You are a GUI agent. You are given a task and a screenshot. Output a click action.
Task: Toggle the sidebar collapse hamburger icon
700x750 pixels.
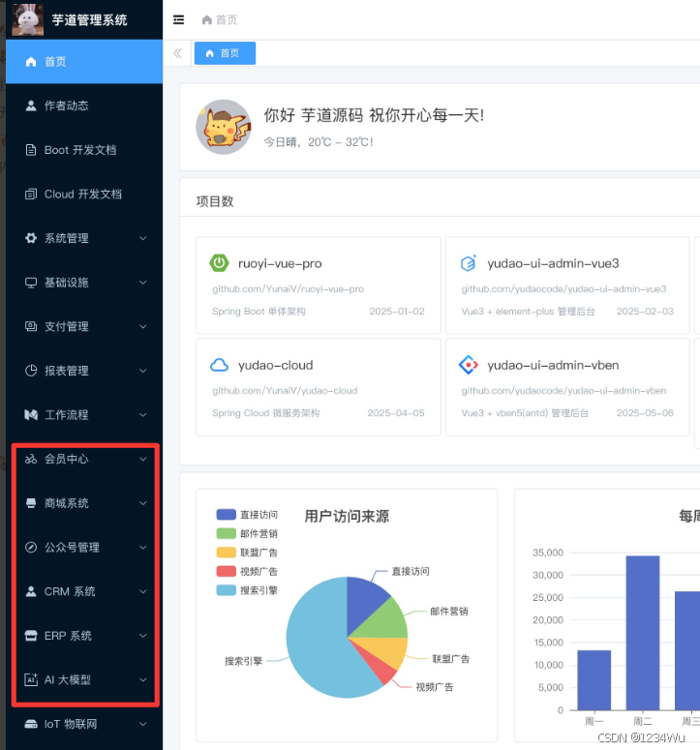(x=178, y=19)
